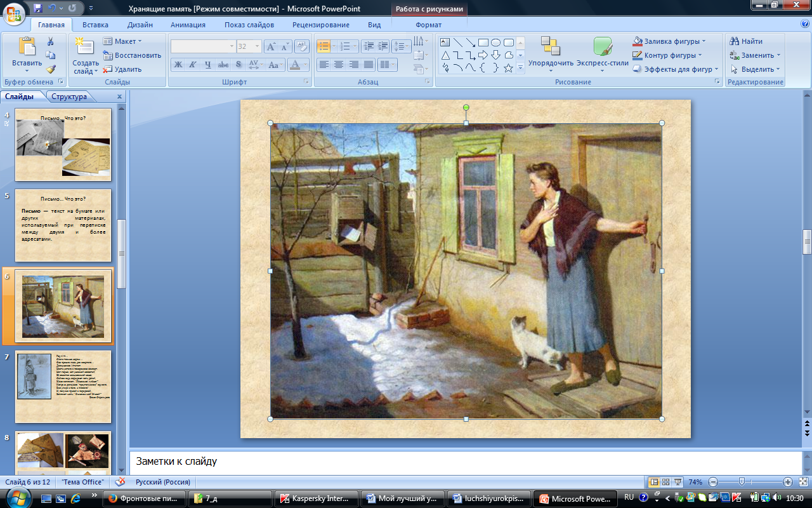Select slide 5 thumbnail
This screenshot has height=508, width=812.
point(63,225)
